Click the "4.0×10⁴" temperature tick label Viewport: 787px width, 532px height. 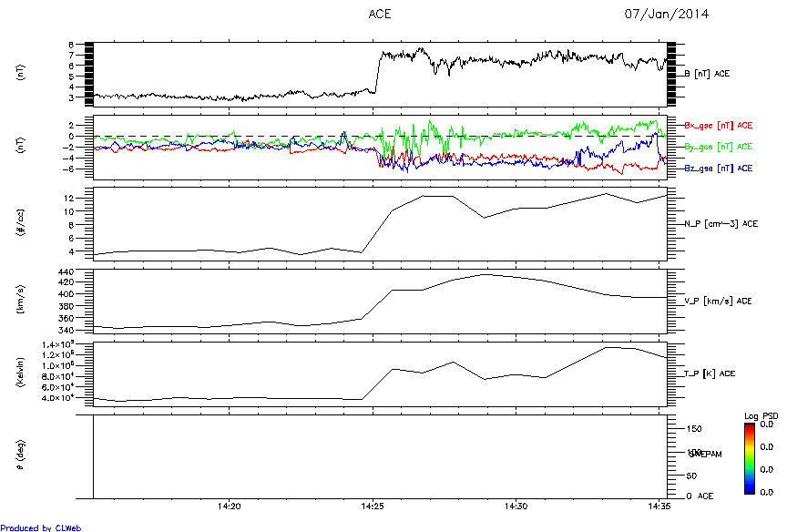tap(58, 398)
